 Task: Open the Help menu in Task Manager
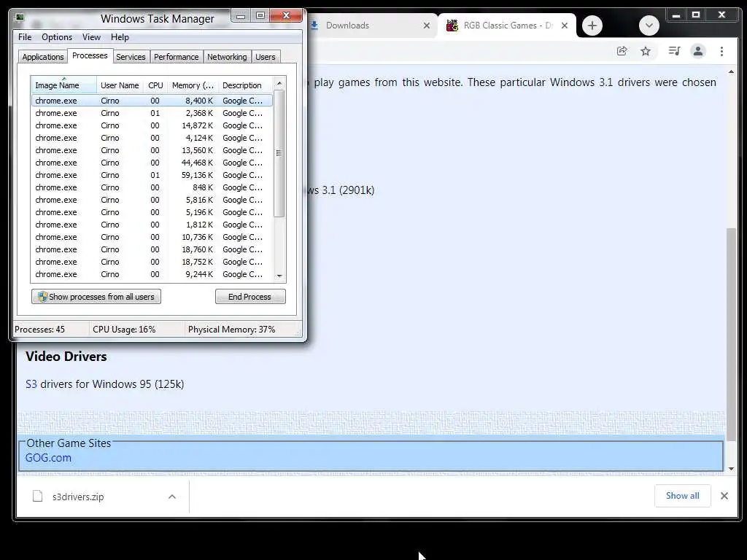point(120,37)
